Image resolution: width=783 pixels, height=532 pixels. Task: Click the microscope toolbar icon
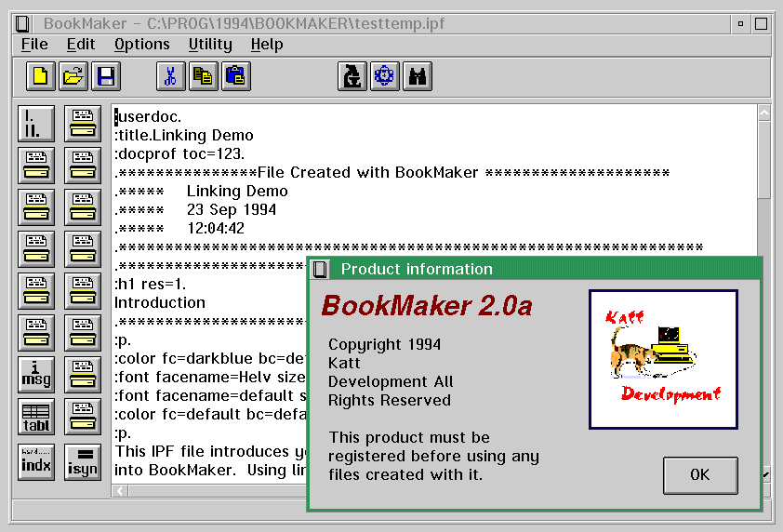coord(352,76)
